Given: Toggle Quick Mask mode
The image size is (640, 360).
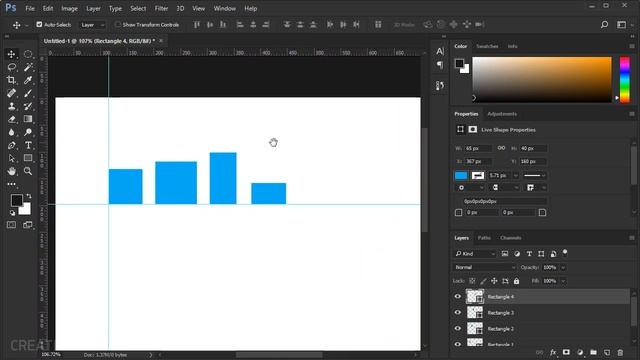Looking at the screenshot, I should (11, 225).
